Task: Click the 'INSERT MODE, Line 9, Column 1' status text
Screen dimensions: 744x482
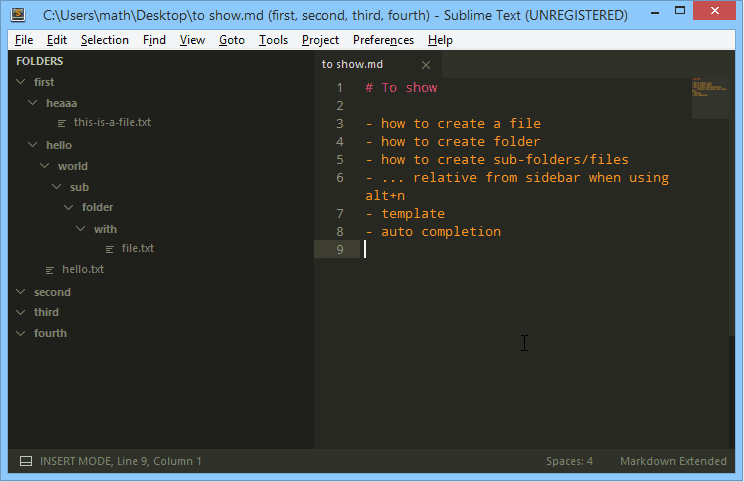Action: coord(121,461)
